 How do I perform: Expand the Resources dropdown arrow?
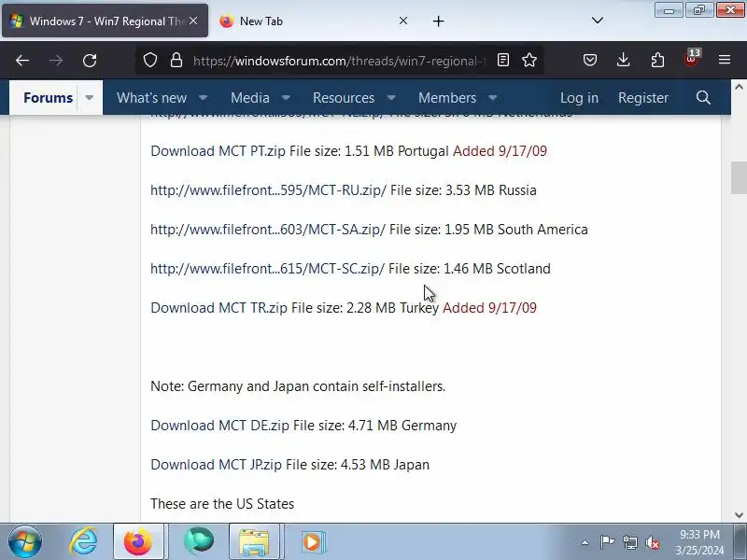(x=391, y=98)
